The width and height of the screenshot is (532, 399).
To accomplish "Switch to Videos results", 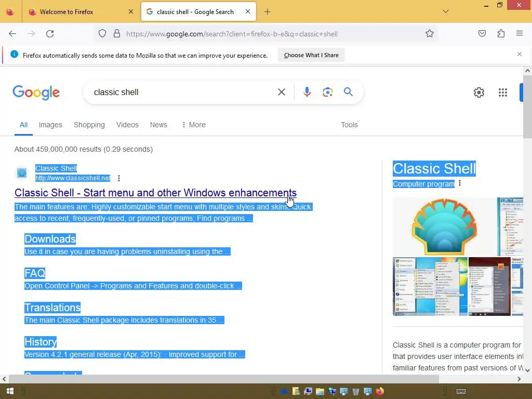I will 127,125.
